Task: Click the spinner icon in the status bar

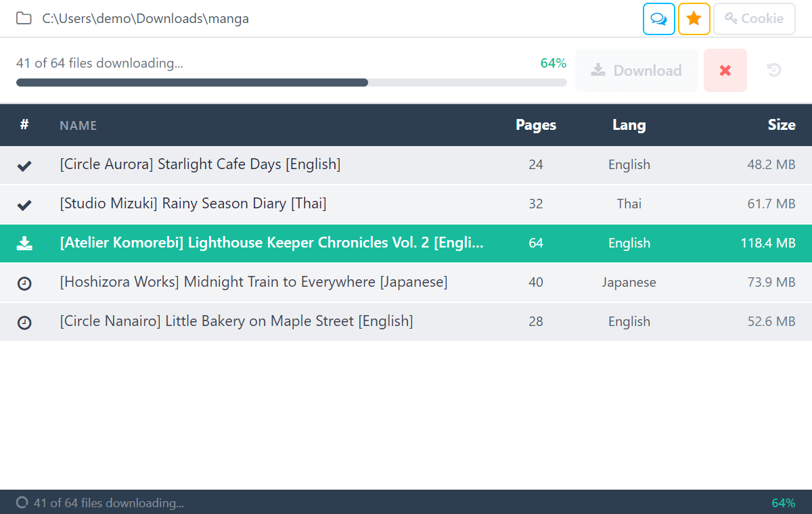Action: point(22,503)
